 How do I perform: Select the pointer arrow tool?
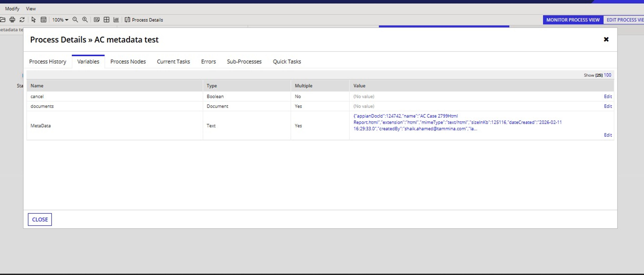[x=34, y=20]
